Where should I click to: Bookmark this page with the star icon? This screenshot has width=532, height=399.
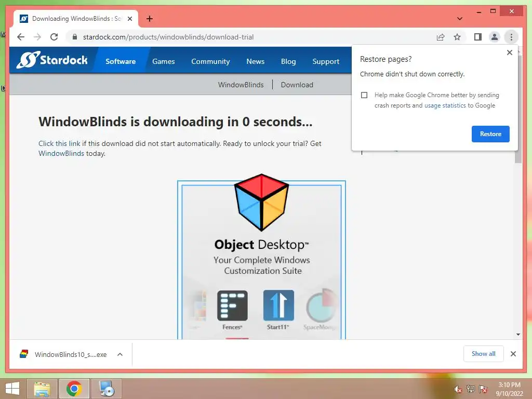tap(457, 37)
